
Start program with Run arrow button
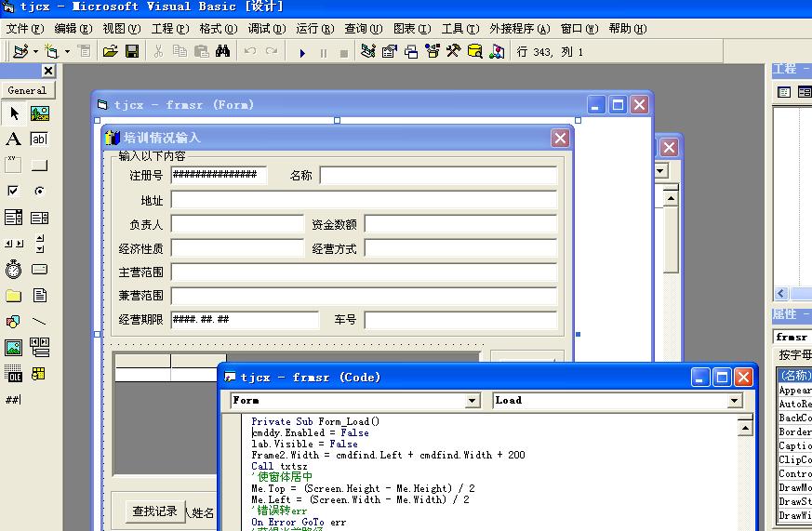[302, 52]
